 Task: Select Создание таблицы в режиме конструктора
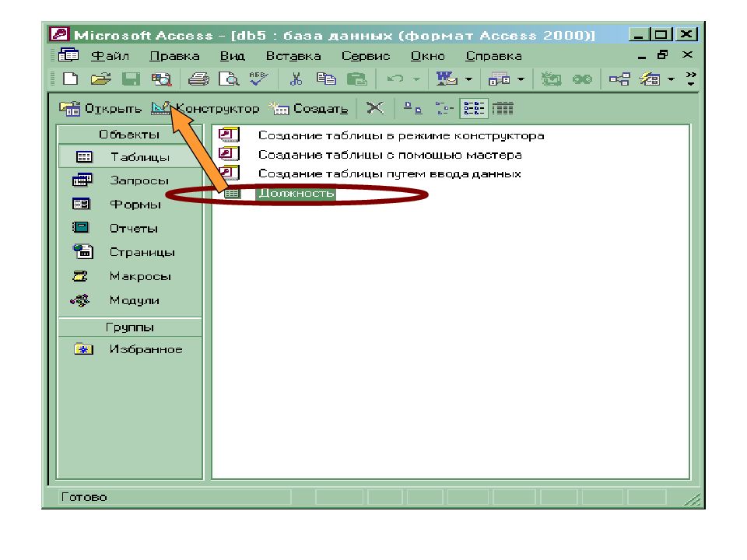click(381, 135)
